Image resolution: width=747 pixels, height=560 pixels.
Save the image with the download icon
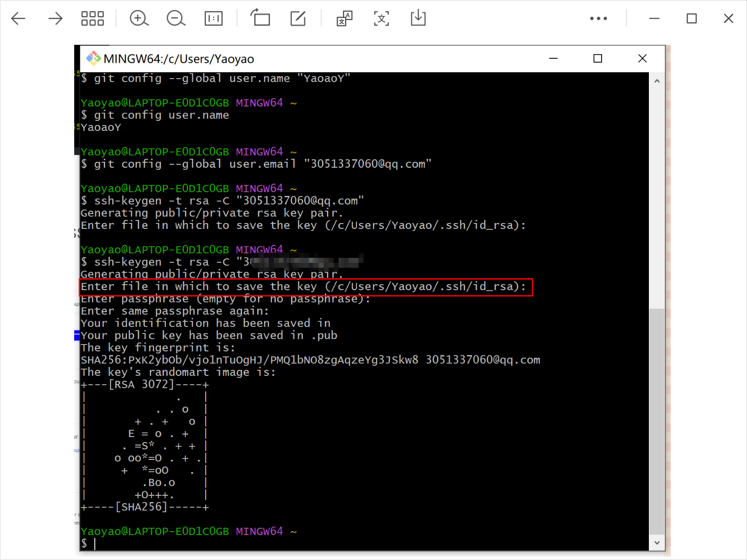point(418,18)
